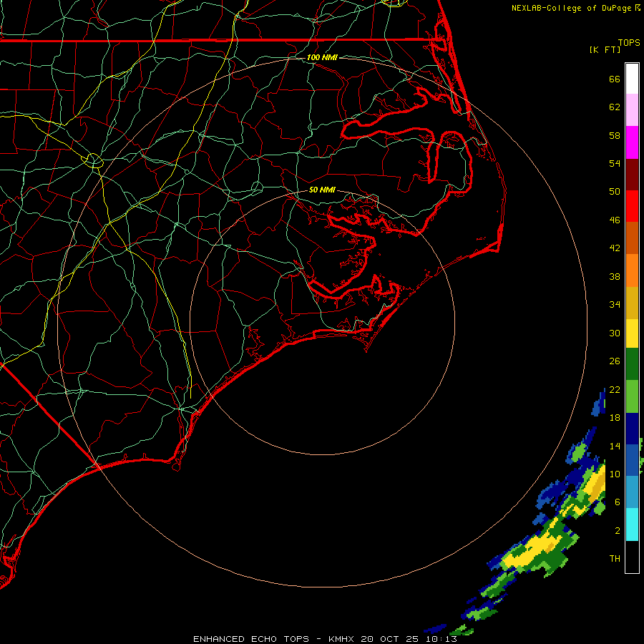This screenshot has height=644, width=644.
Task: Click the 54 scale value
Action: (615, 163)
